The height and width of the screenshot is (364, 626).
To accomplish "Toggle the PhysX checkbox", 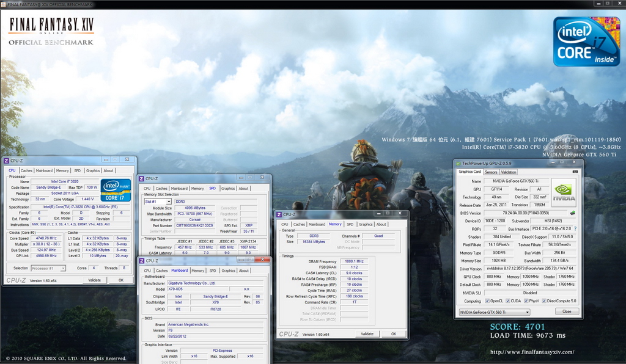I will pos(526,301).
